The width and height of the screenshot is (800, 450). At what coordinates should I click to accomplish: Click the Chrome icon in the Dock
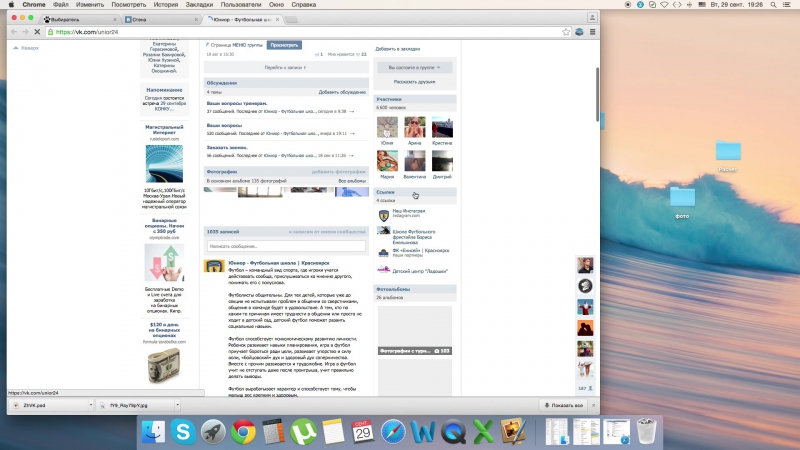(x=243, y=432)
